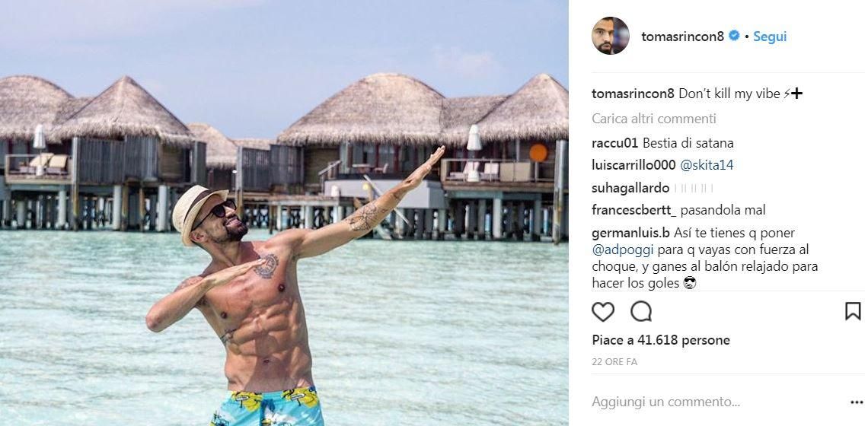Screen dimensions: 868x426
Task: Click the blue verified badge
Action: 734,36
